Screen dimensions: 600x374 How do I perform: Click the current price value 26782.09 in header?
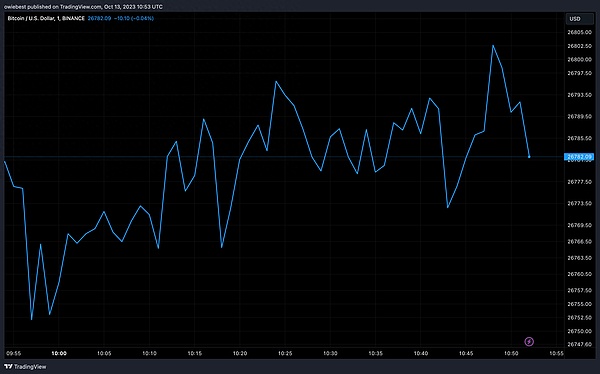(99, 18)
